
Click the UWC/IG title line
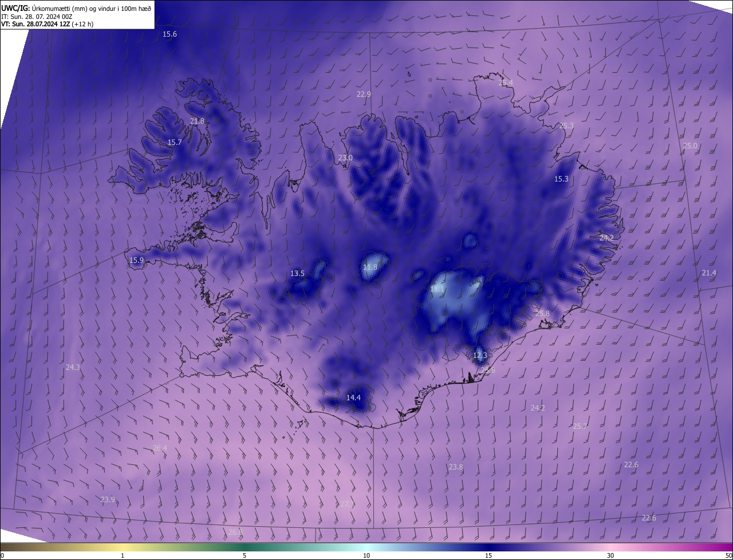pos(76,8)
